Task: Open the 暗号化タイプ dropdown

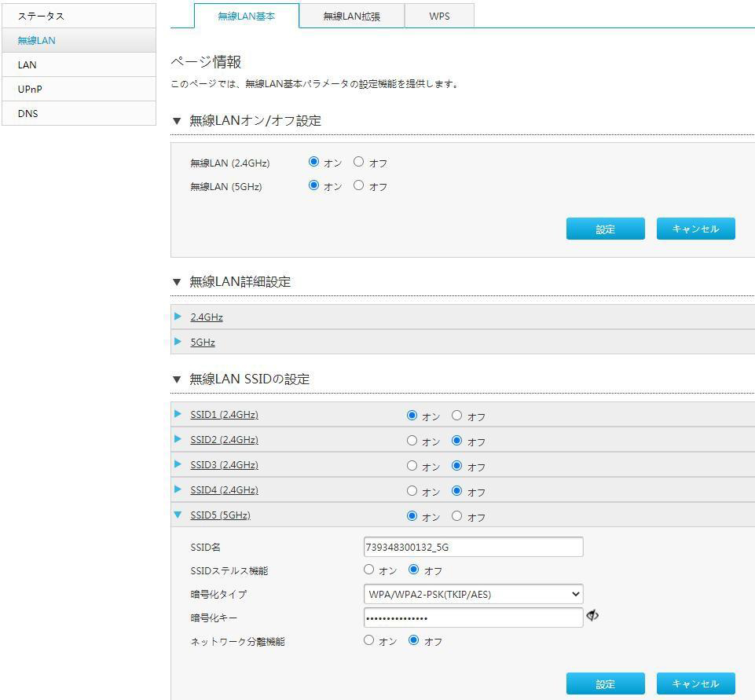Action: 473,594
